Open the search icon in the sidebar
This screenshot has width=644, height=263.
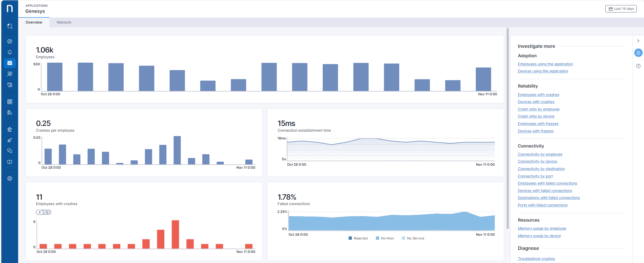tap(10, 26)
